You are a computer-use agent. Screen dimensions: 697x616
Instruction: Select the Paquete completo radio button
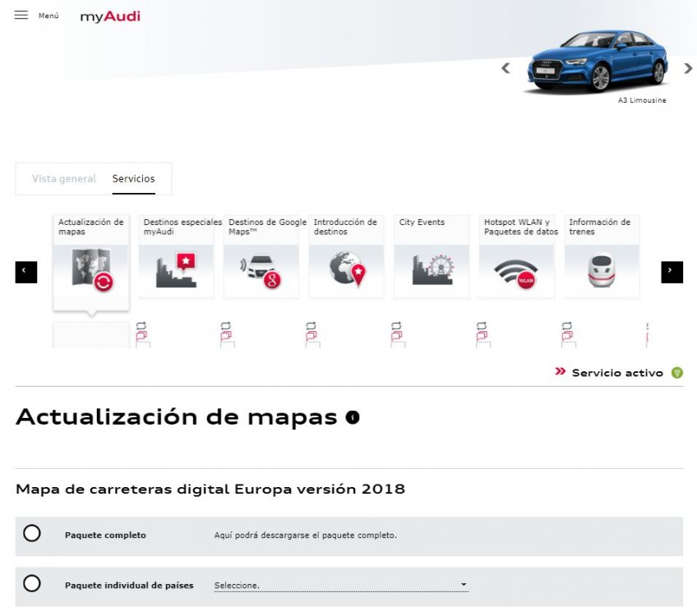32,533
